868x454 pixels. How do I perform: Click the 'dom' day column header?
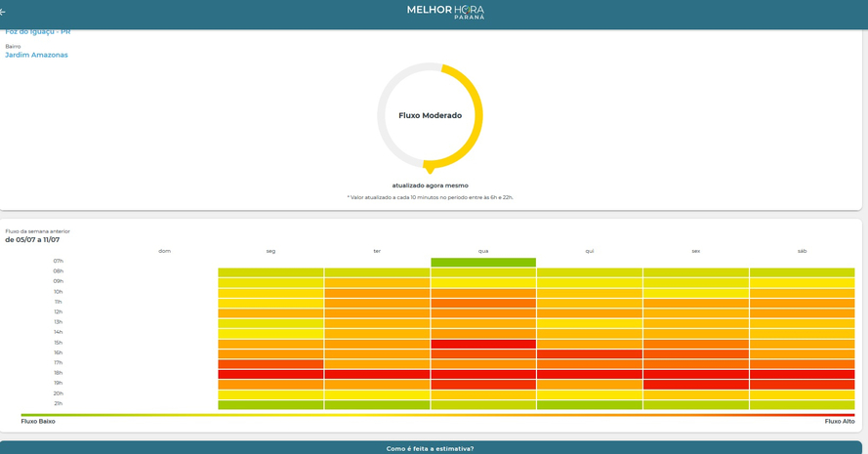pyautogui.click(x=164, y=251)
